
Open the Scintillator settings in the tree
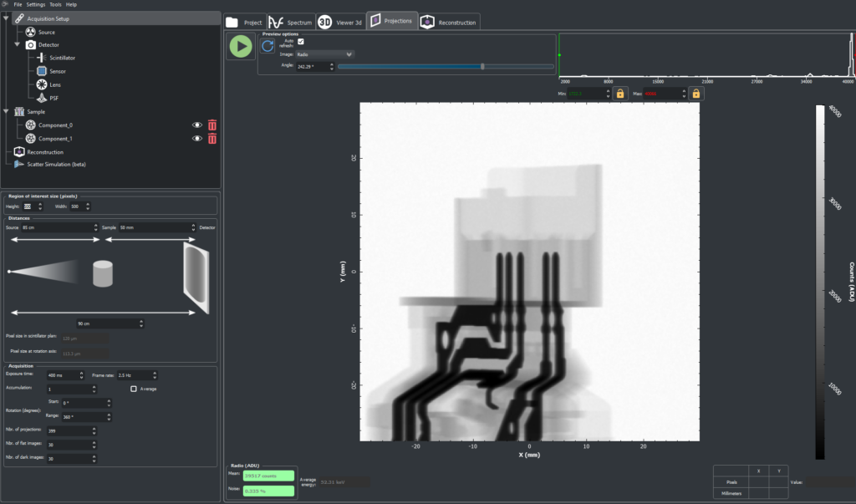pos(64,58)
